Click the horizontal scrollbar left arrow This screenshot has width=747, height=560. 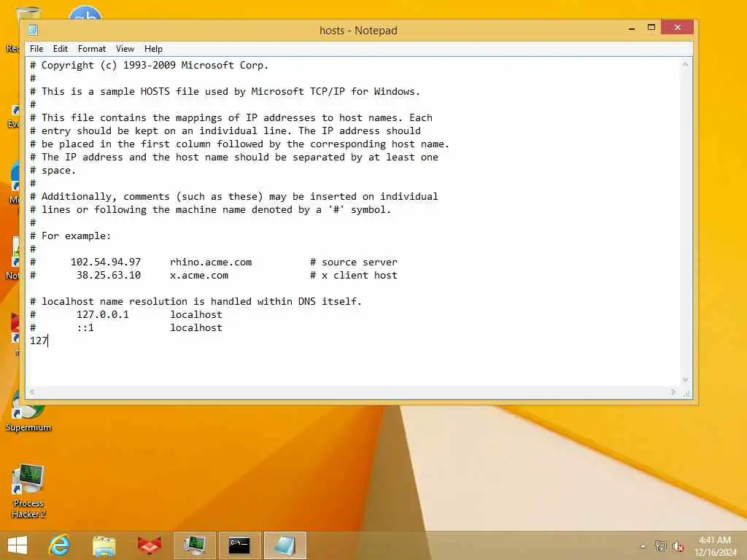[x=32, y=392]
